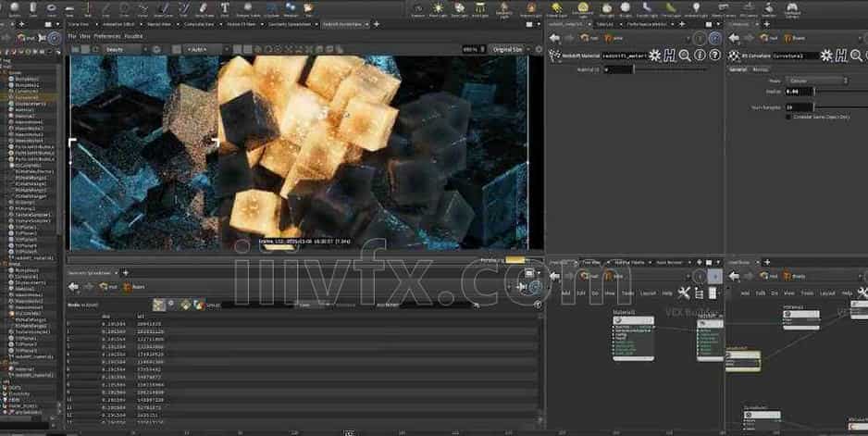Open network editor tools wrench icon
The height and width of the screenshot is (436, 868).
click(x=684, y=293)
